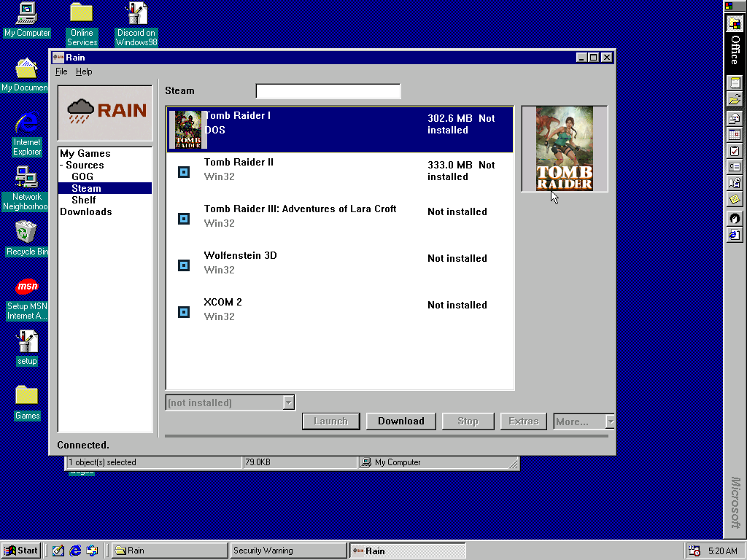
Task: Click the Internet Explorer quick launch icon
Action: point(75,551)
